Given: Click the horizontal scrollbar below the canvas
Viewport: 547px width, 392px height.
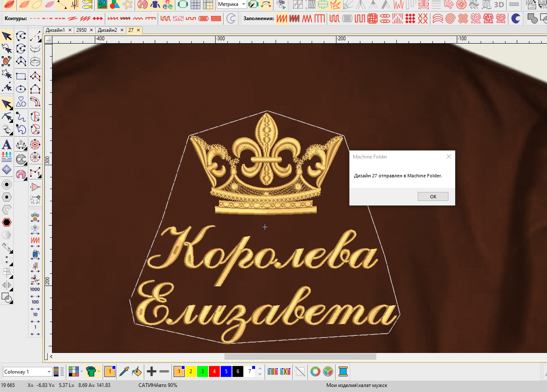Looking at the screenshot, I should (x=300, y=357).
